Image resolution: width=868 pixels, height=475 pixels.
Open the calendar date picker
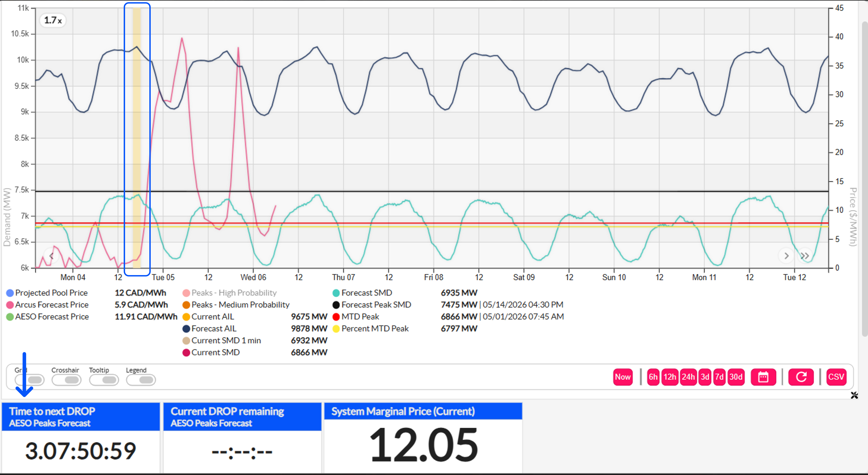click(x=763, y=377)
